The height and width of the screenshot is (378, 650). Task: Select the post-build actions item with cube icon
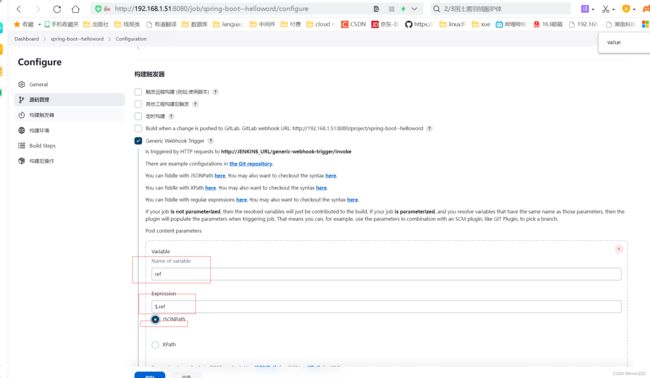70,161
